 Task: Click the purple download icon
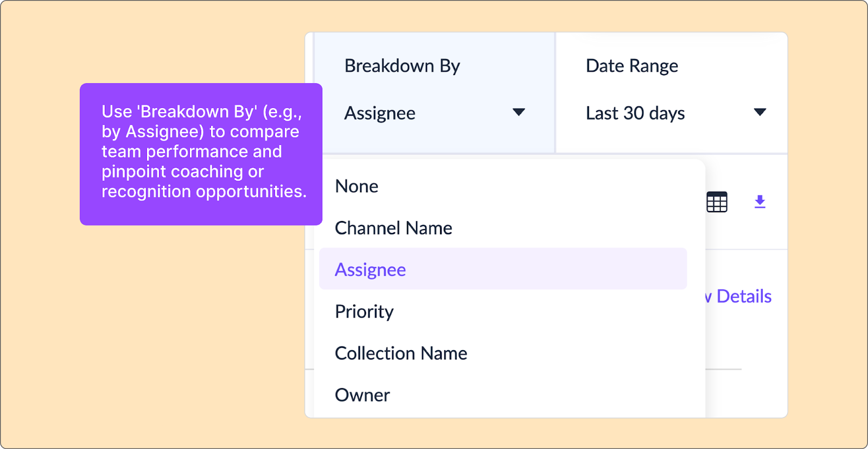click(x=760, y=202)
